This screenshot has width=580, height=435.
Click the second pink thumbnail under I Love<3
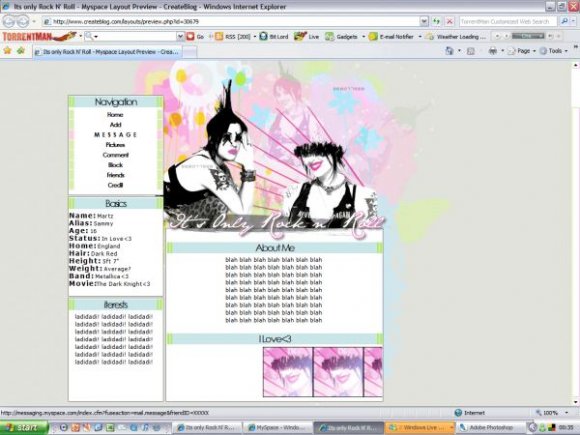[x=338, y=372]
